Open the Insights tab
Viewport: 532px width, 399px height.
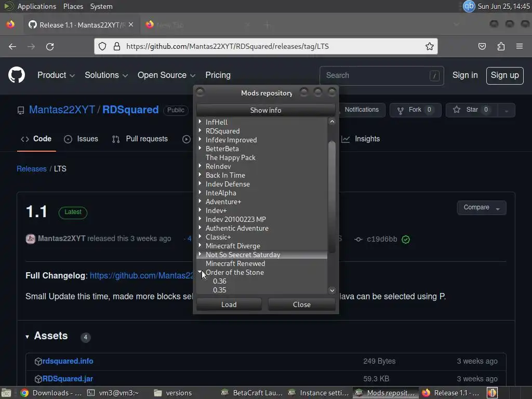361,139
